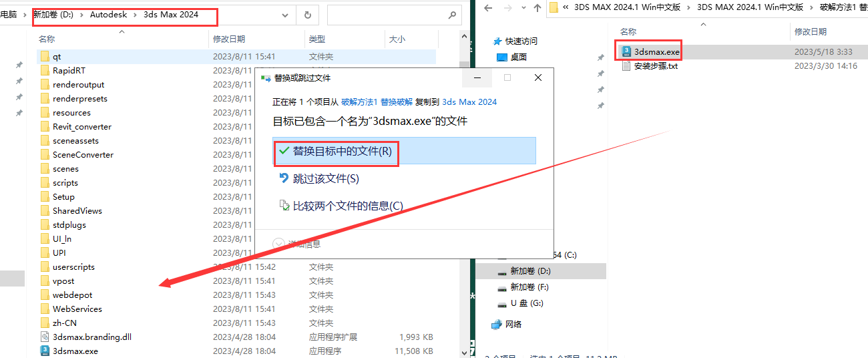The height and width of the screenshot is (358, 868).
Task: Open 新加卷 (D:) drive in navigation pane
Action: pyautogui.click(x=523, y=271)
